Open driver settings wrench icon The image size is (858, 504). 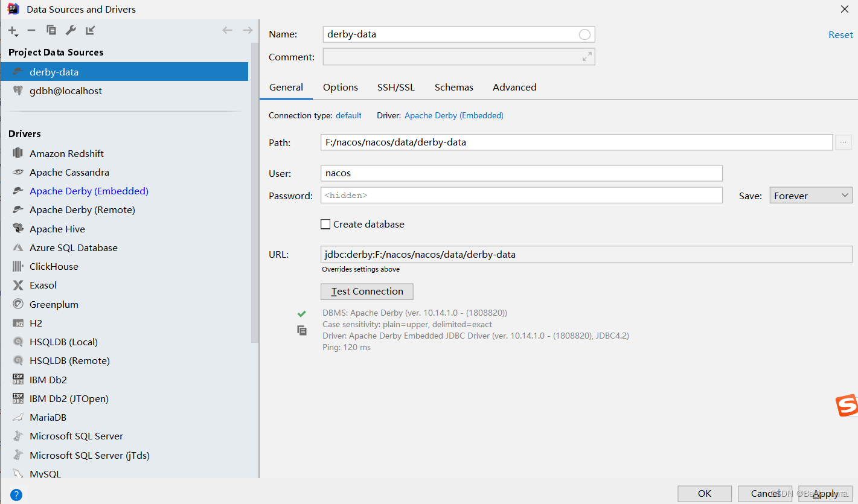pyautogui.click(x=71, y=30)
